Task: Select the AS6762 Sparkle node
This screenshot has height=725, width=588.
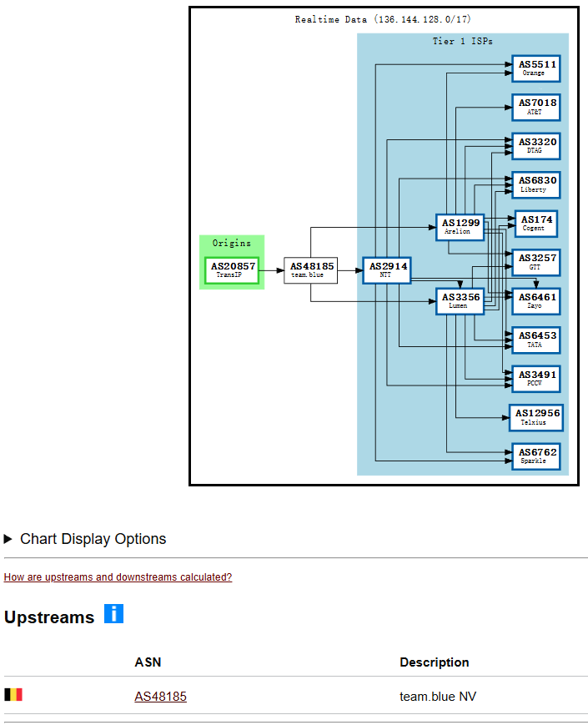Action: pos(535,456)
